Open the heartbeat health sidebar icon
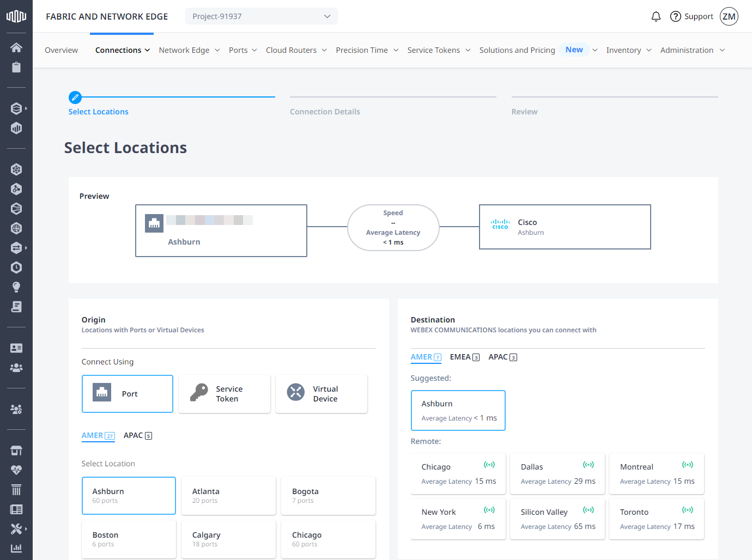 click(x=16, y=470)
